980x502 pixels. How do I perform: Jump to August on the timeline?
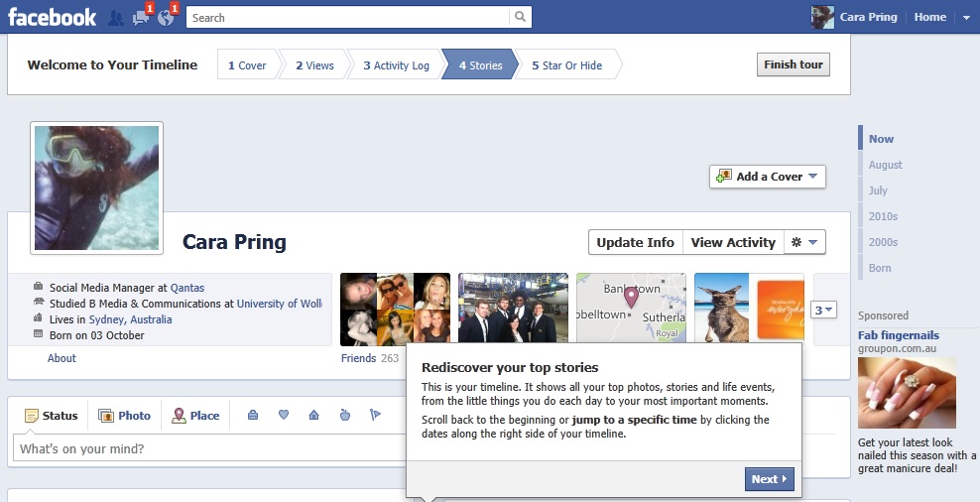pos(886,165)
